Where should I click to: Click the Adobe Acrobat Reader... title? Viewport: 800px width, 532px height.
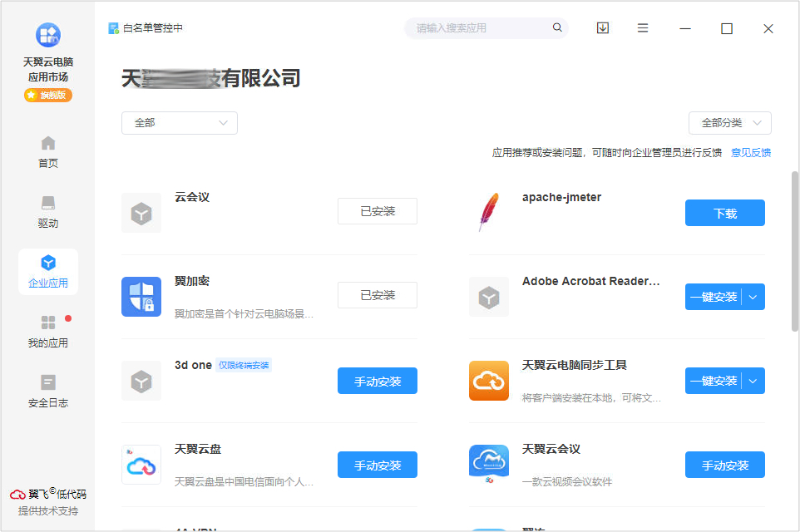click(590, 281)
